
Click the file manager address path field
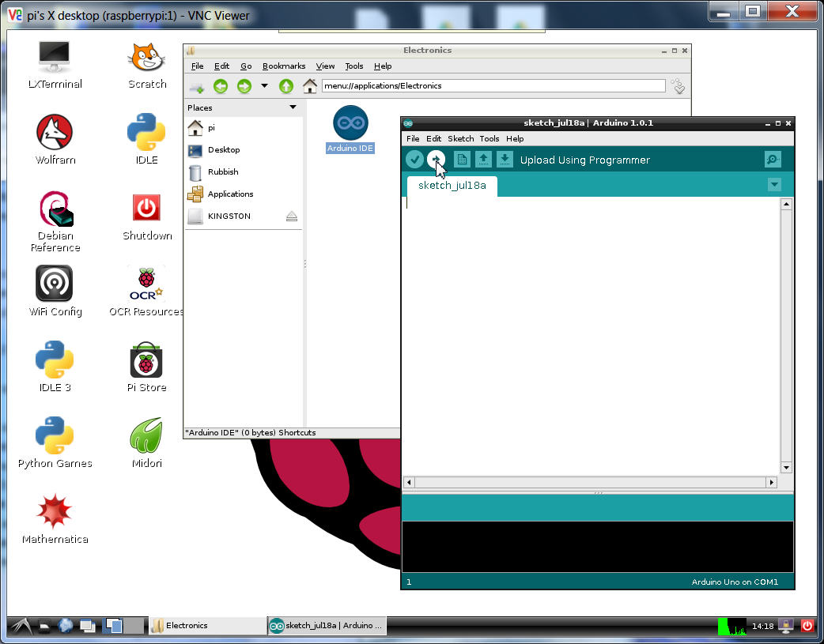[x=493, y=86]
